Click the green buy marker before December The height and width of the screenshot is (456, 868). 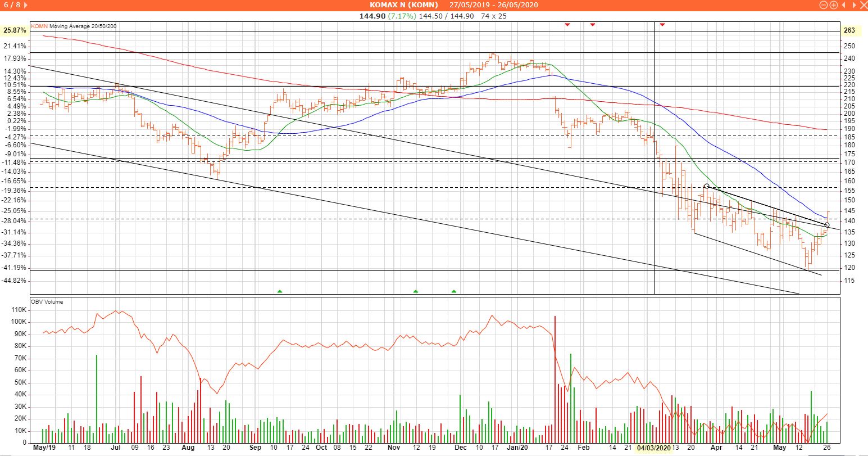pos(454,291)
